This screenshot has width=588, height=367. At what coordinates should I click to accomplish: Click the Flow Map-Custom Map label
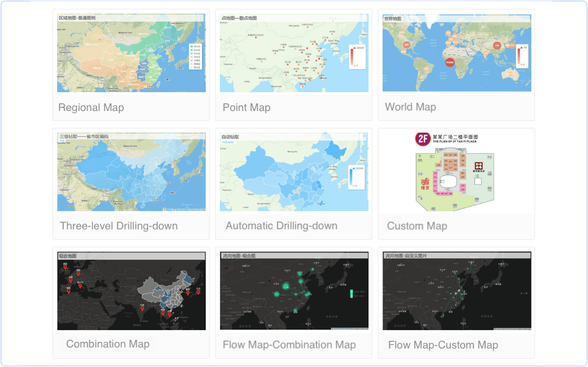click(x=443, y=345)
